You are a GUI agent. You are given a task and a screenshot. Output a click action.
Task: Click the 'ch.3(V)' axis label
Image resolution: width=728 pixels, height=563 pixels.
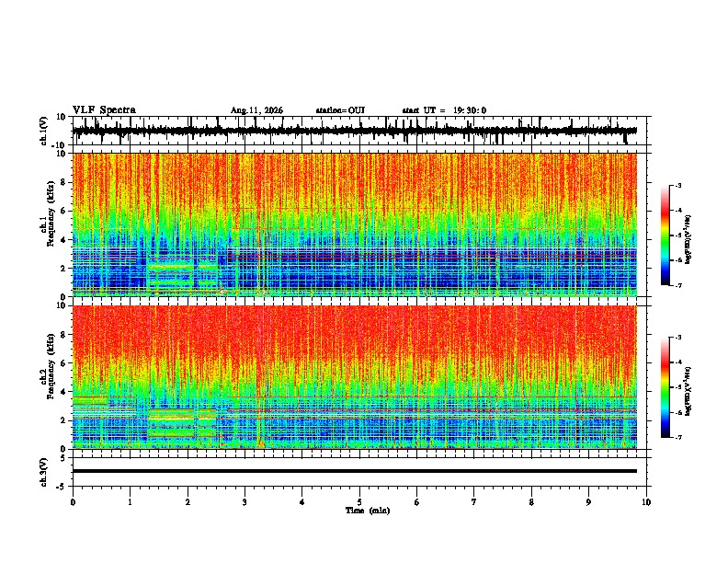point(44,472)
